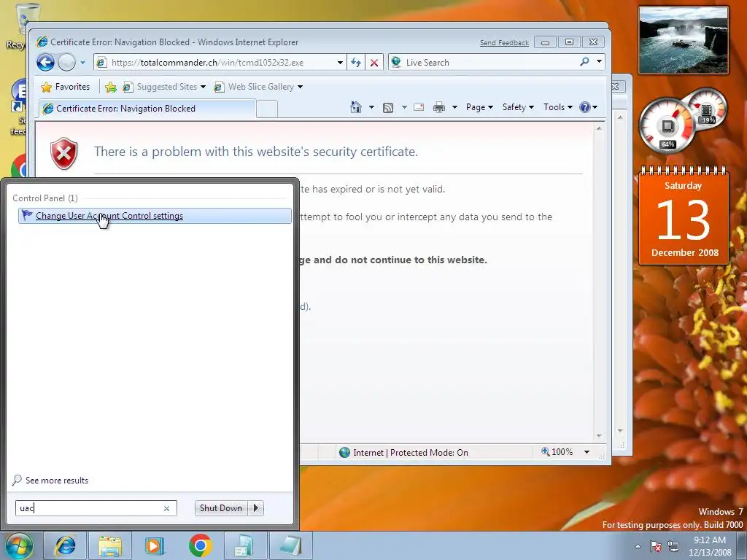The image size is (747, 560).
Task: Expand the Print options dropdown arrow
Action: tap(454, 107)
